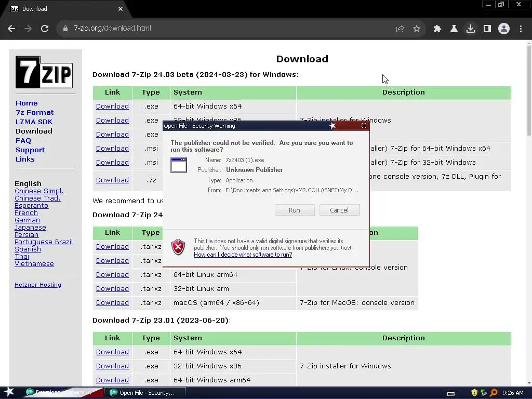
Task: Click the shield security tray icon
Action: pos(474,393)
